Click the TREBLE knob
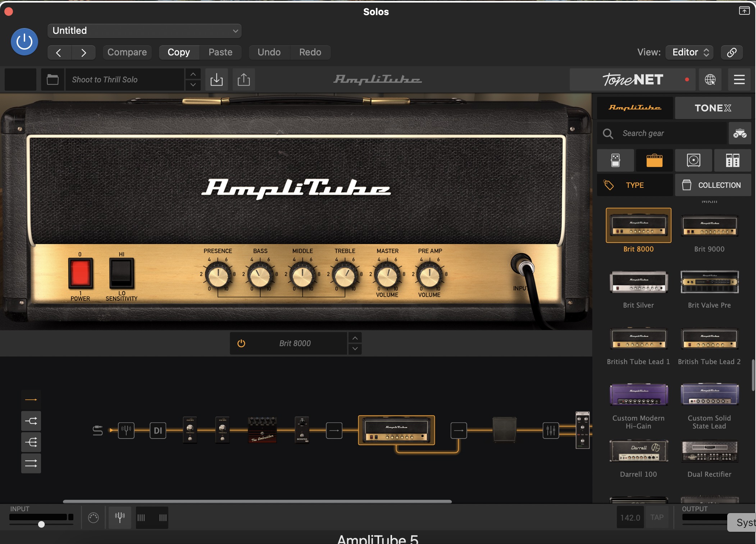 tap(345, 276)
